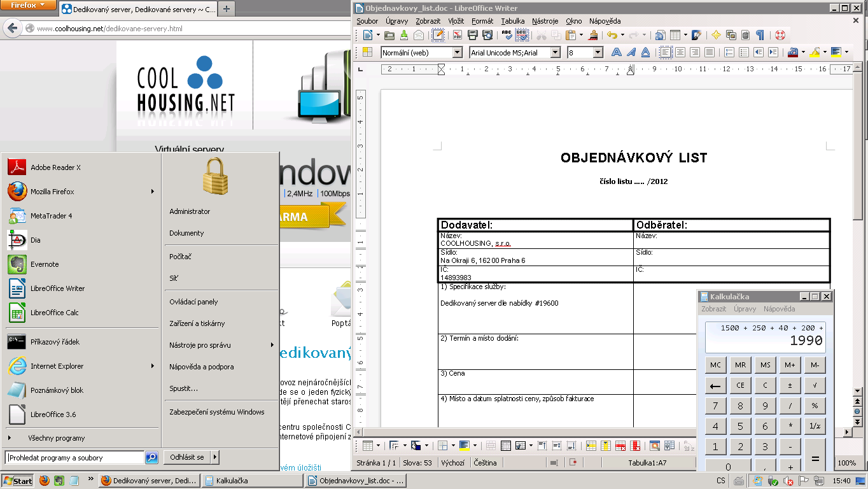The width and height of the screenshot is (868, 489).
Task: Click the Firefox icon in quick launch
Action: click(x=44, y=481)
